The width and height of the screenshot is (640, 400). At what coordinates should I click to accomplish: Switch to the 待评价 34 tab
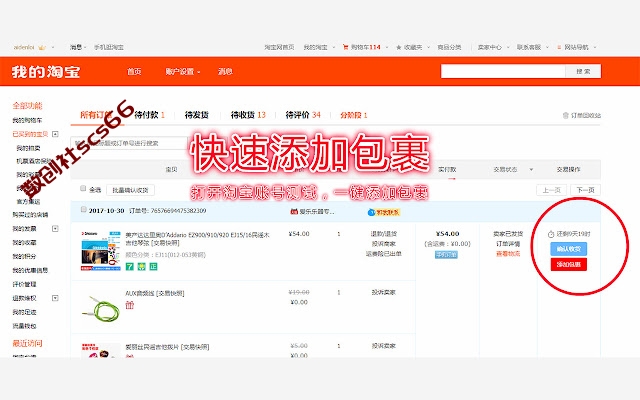pyautogui.click(x=303, y=115)
